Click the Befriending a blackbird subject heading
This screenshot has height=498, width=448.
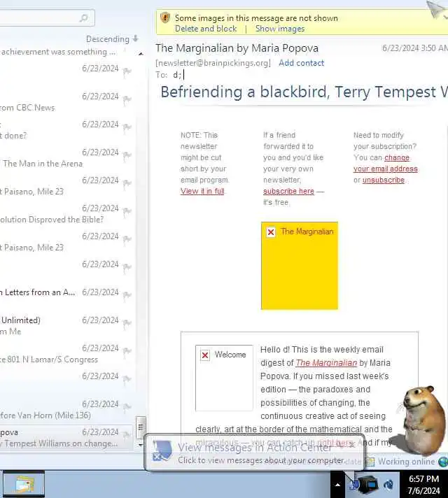point(304,92)
